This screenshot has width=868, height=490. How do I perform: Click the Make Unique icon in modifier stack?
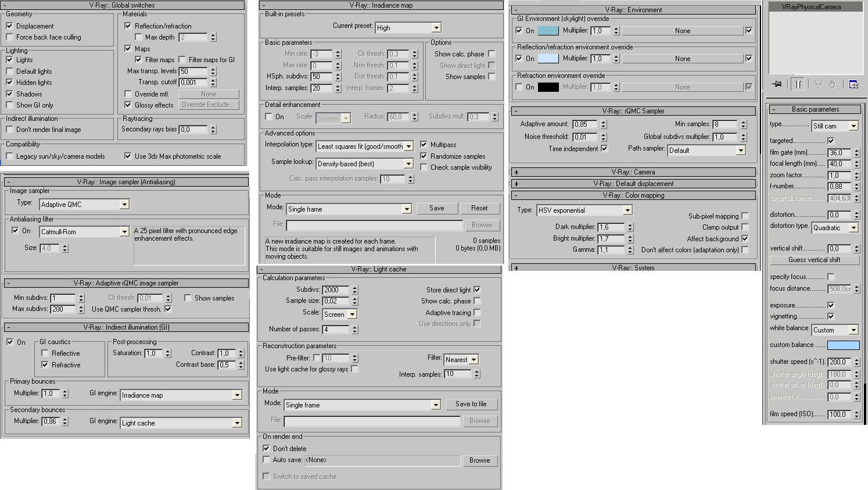[818, 84]
